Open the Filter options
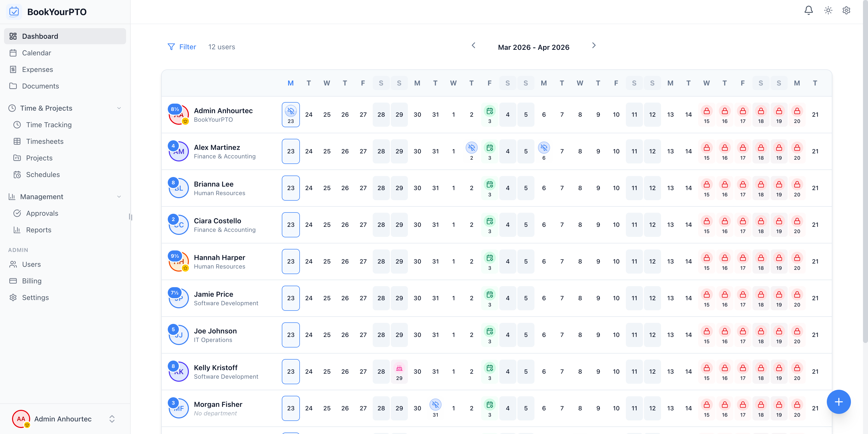The image size is (868, 434). (182, 47)
